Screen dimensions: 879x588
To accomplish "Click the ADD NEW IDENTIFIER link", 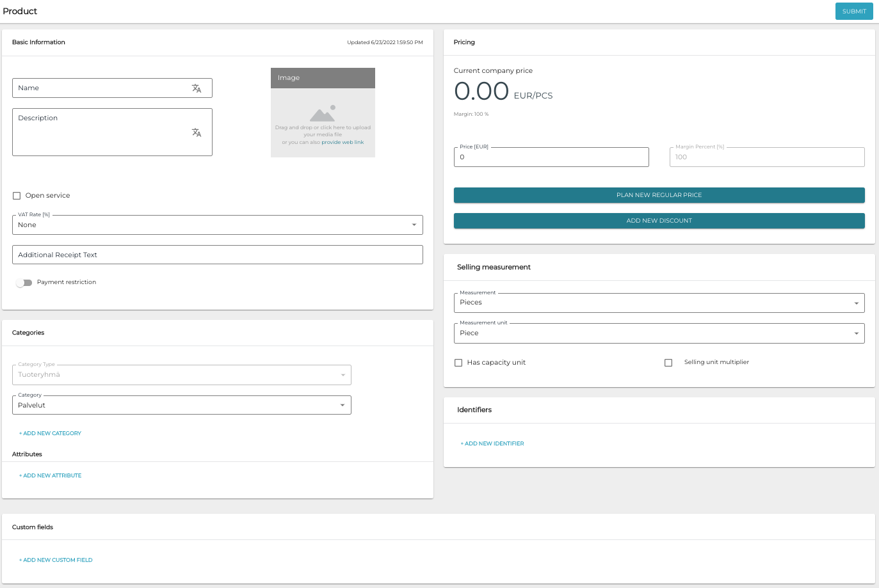I will coord(492,443).
